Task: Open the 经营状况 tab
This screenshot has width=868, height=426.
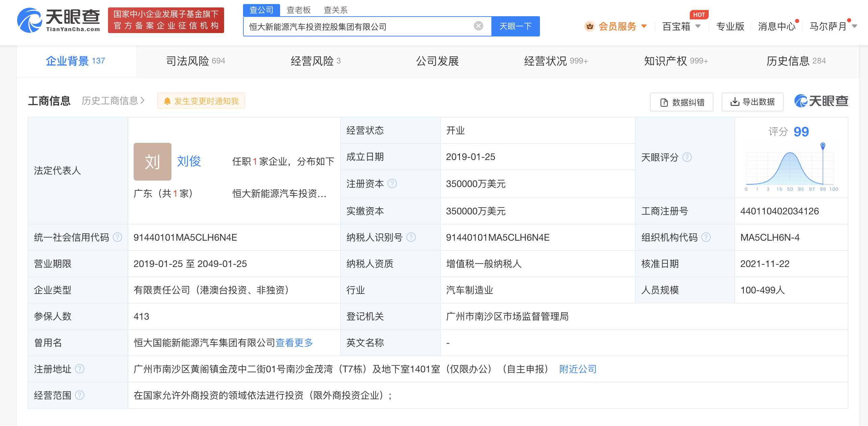Action: [x=556, y=61]
